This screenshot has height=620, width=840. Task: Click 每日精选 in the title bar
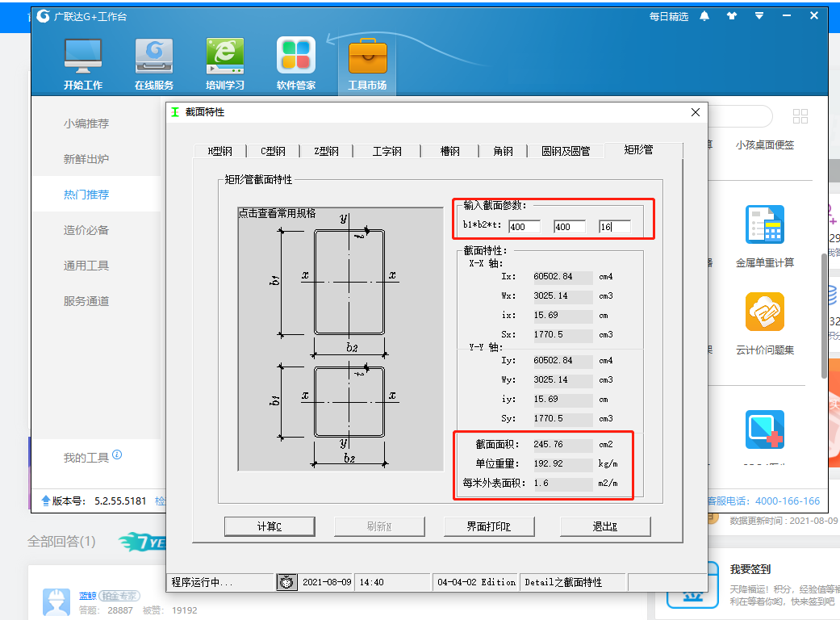[669, 17]
